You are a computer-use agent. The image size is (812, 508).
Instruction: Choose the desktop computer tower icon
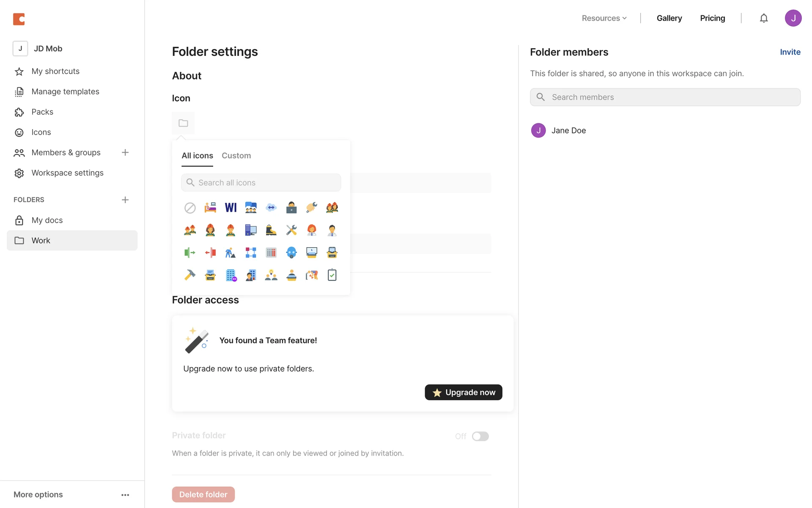point(251,230)
